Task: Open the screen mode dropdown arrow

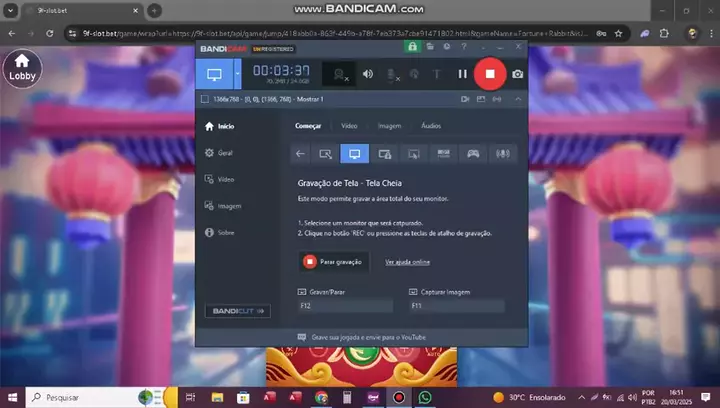Action: [237, 74]
